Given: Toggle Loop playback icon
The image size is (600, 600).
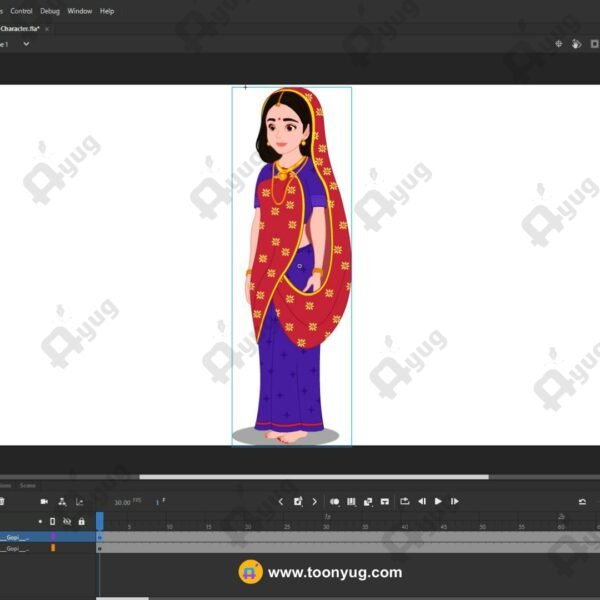Looking at the screenshot, I should pyautogui.click(x=405, y=501).
